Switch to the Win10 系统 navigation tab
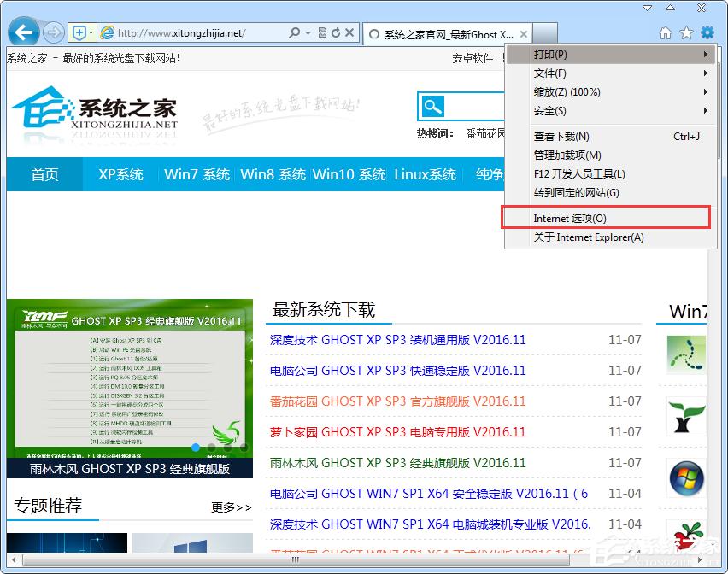This screenshot has height=574, width=728. (342, 174)
